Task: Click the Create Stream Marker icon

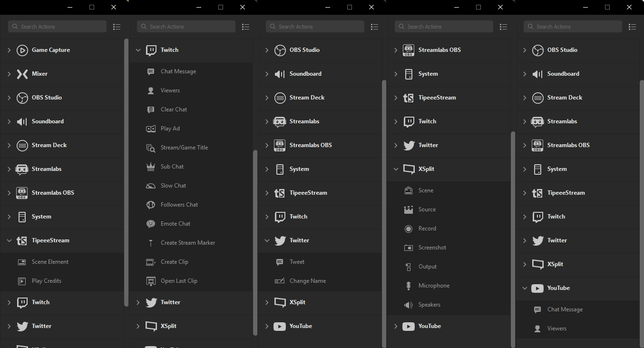Action: click(151, 243)
